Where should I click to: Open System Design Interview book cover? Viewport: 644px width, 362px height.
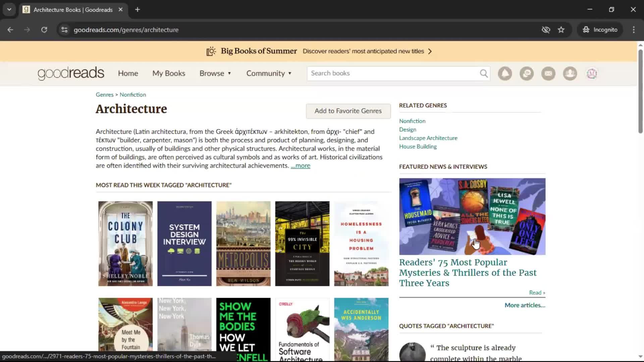pyautogui.click(x=184, y=244)
